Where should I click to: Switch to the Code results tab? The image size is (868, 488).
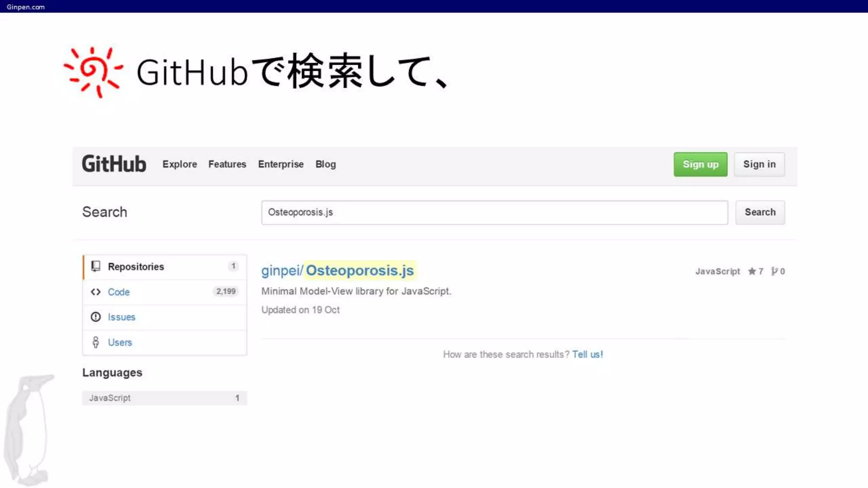[x=165, y=292]
